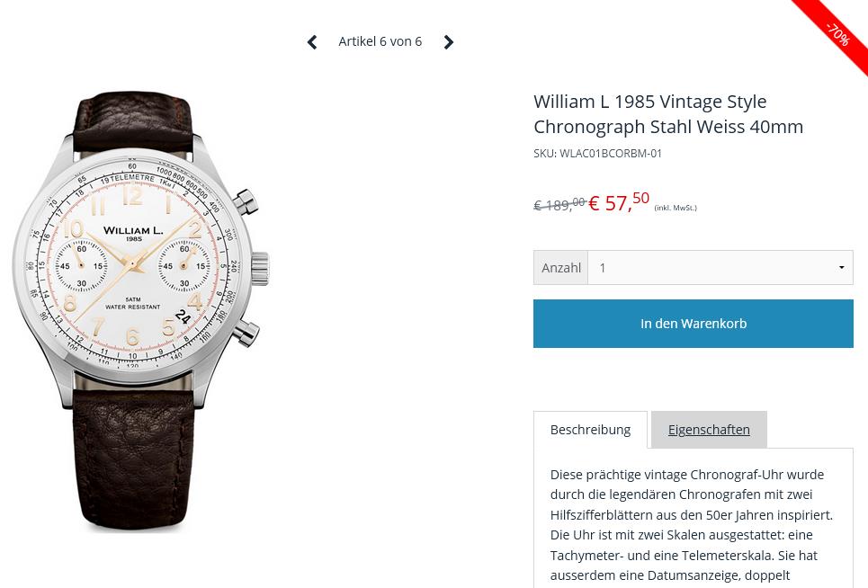
Task: Click the next article arrow
Action: coord(448,42)
